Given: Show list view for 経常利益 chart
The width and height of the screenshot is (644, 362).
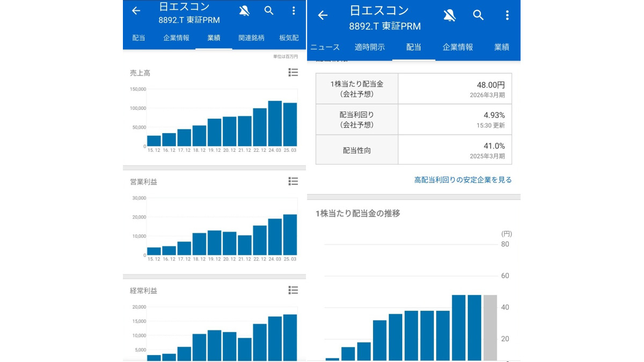Looking at the screenshot, I should [x=293, y=290].
